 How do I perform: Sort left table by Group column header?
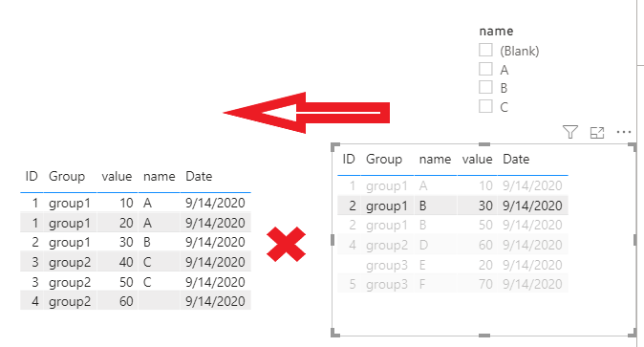coord(67,177)
